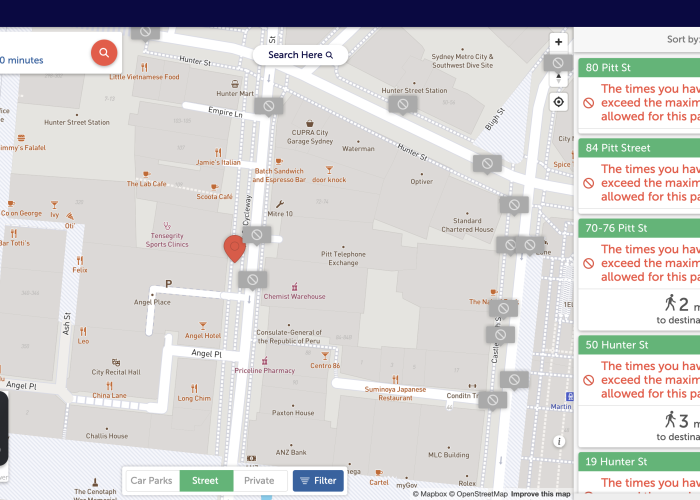Image resolution: width=700 pixels, height=500 pixels.
Task: Switch to Car Parks tab
Action: (x=151, y=481)
